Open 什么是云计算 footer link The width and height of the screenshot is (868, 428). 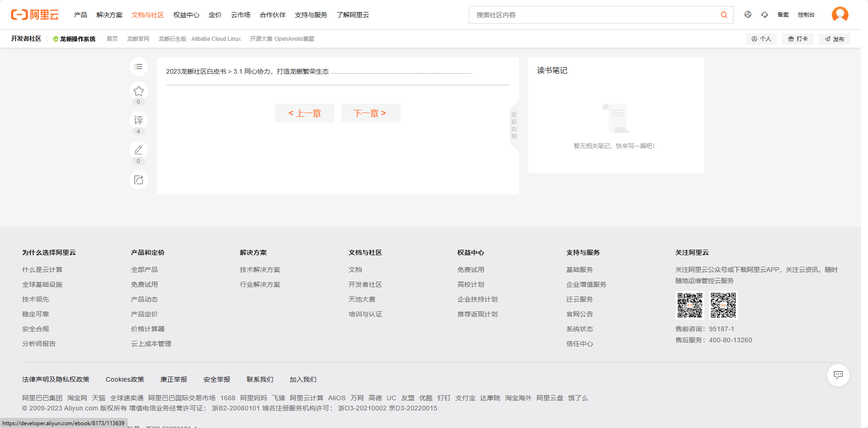(42, 270)
